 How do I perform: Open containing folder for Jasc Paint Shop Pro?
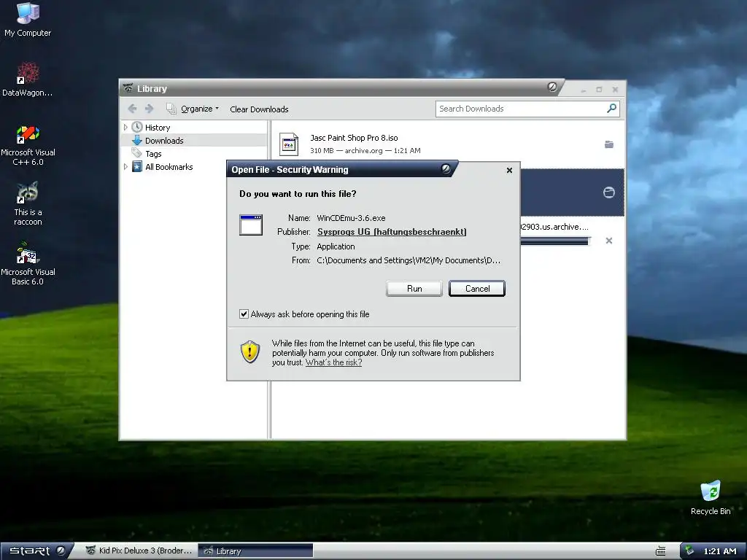[609, 144]
